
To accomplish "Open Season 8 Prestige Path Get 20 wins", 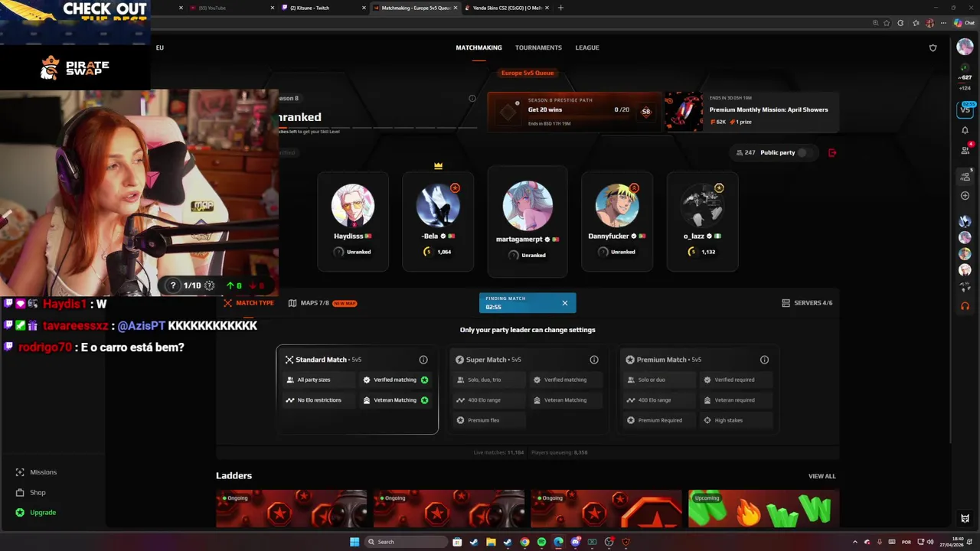I will [574, 112].
